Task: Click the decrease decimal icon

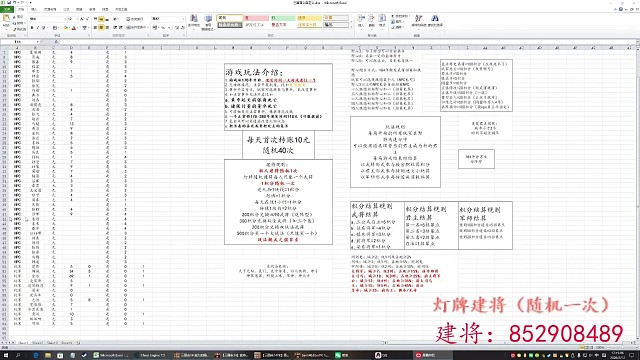Action: (182, 28)
